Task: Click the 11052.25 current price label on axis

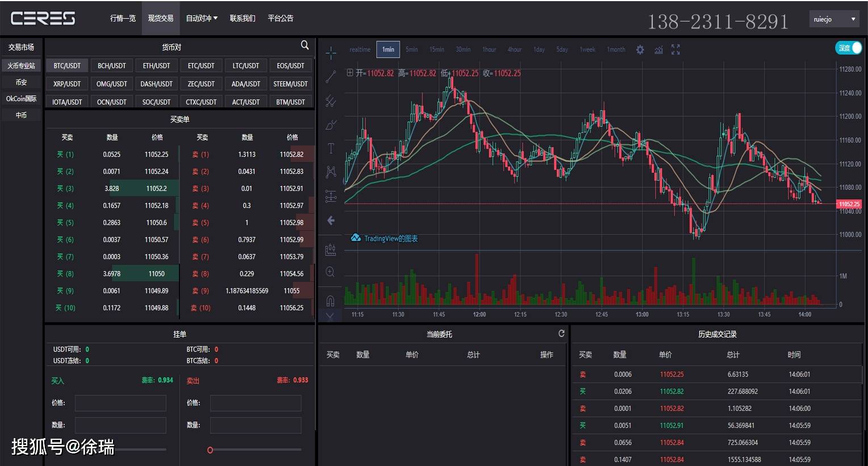Action: [x=849, y=204]
